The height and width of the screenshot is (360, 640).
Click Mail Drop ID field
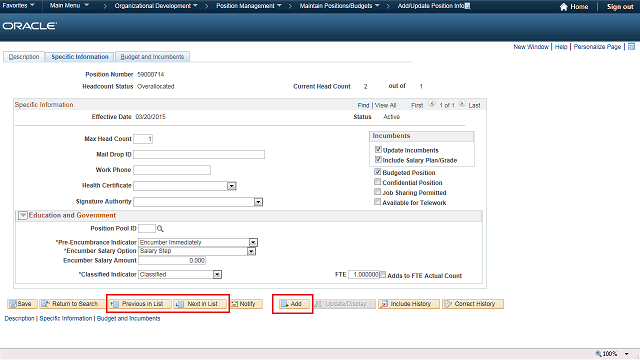coord(199,154)
